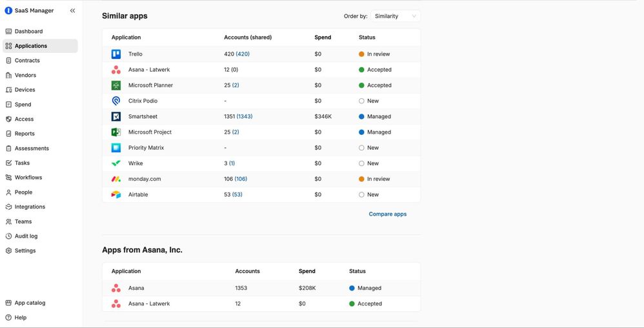
Task: Click the Smartsheet app icon
Action: (116, 117)
